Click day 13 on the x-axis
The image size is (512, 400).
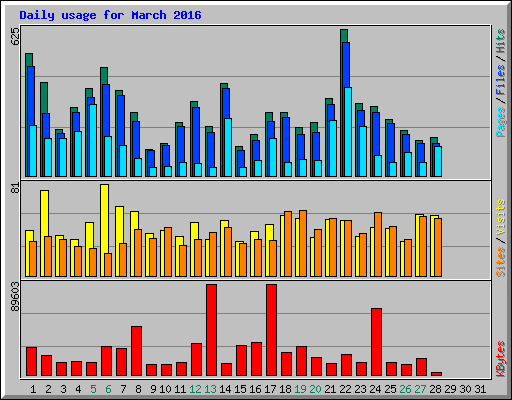[210, 389]
